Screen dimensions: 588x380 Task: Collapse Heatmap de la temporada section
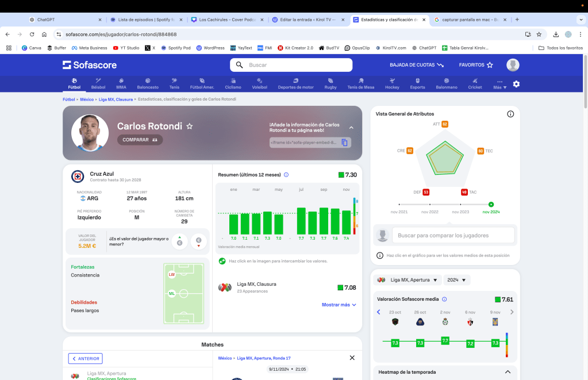pyautogui.click(x=508, y=372)
